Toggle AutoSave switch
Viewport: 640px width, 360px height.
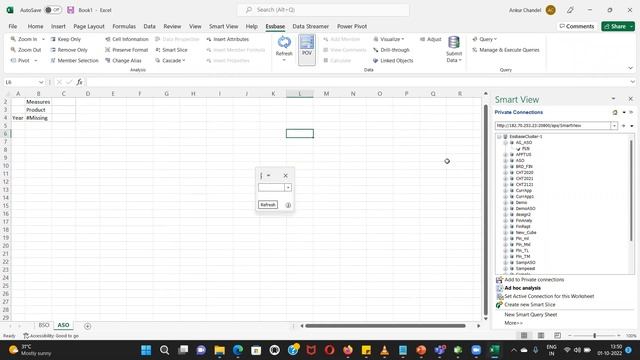tap(52, 10)
